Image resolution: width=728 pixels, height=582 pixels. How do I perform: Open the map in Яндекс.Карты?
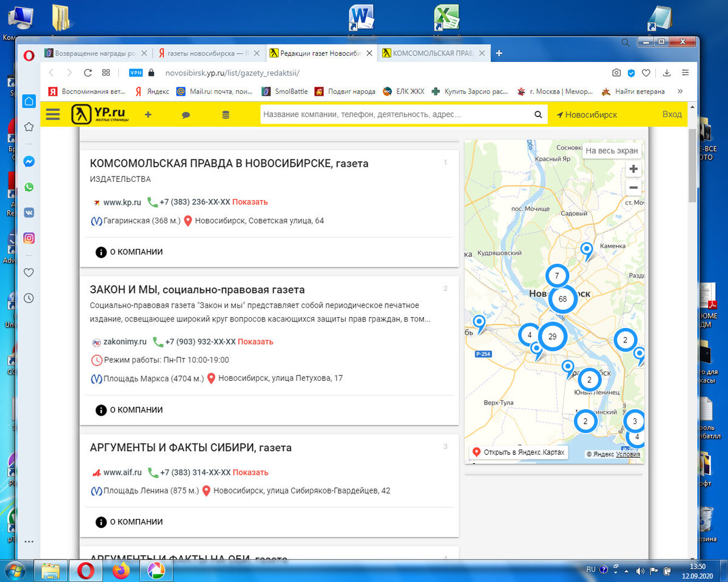519,452
